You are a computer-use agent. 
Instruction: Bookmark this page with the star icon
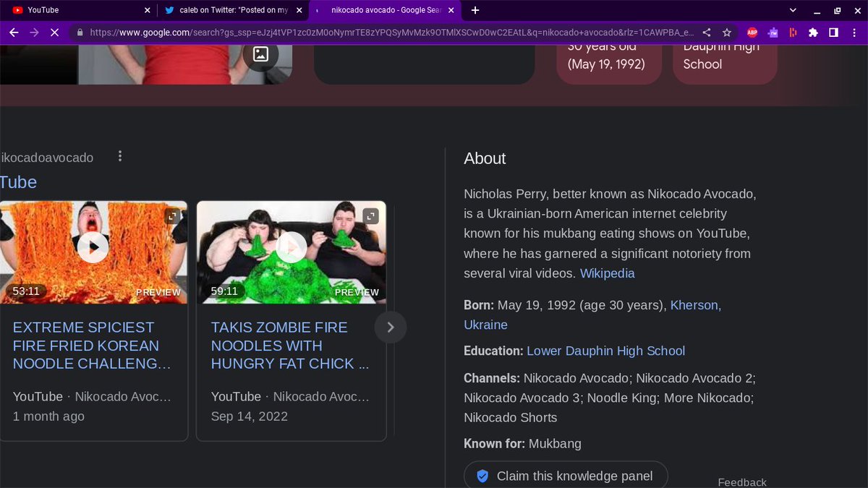pos(727,33)
